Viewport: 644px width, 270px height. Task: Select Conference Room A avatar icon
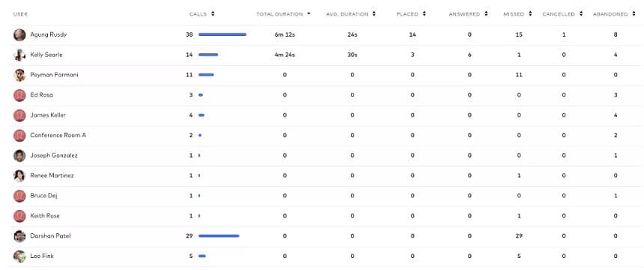(x=19, y=135)
